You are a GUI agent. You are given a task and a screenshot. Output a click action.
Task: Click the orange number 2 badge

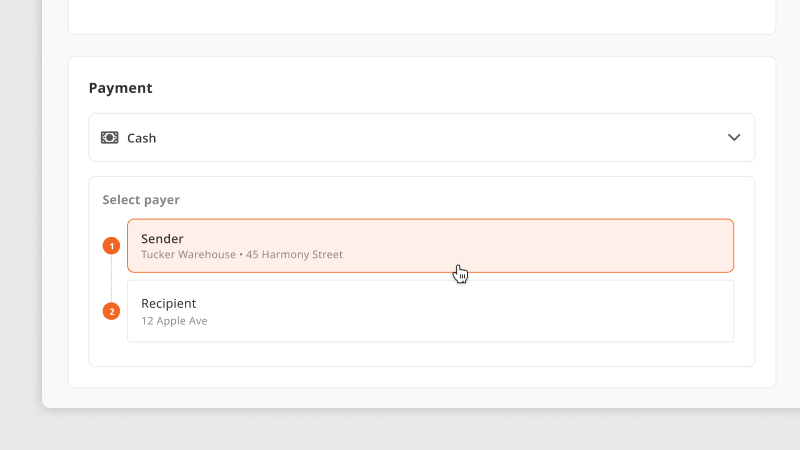click(x=111, y=311)
